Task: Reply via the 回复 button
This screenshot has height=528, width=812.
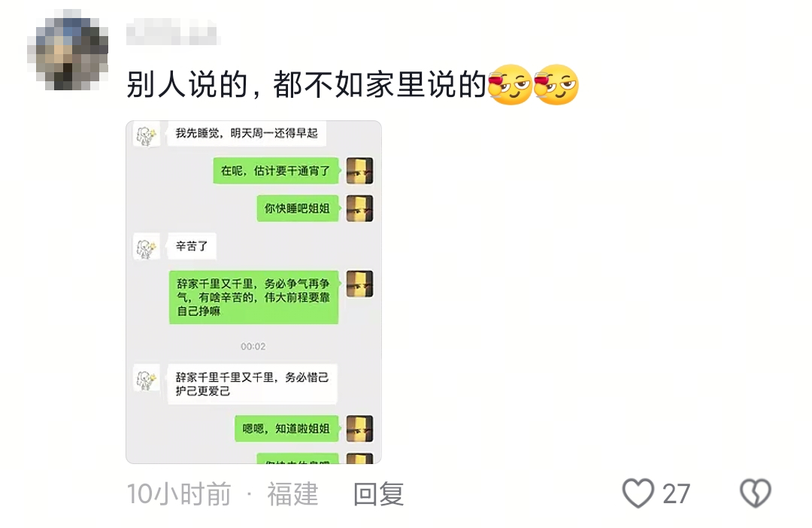Action: coord(378,494)
